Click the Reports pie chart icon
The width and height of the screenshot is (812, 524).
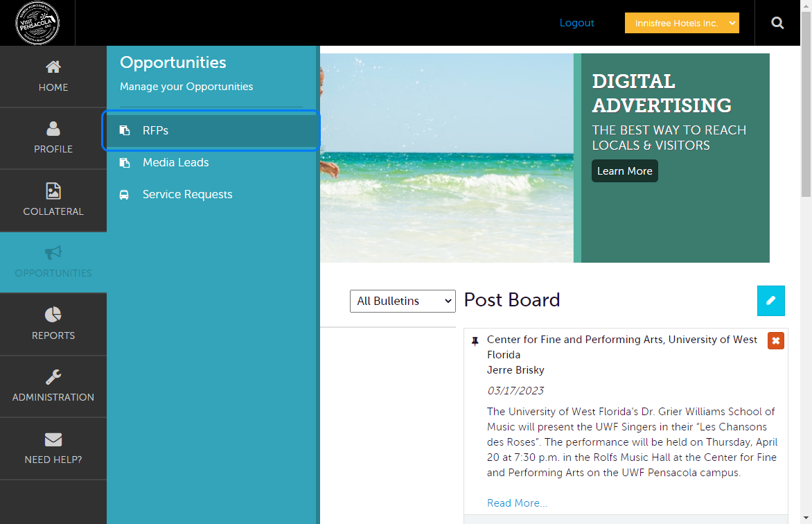pos(53,315)
